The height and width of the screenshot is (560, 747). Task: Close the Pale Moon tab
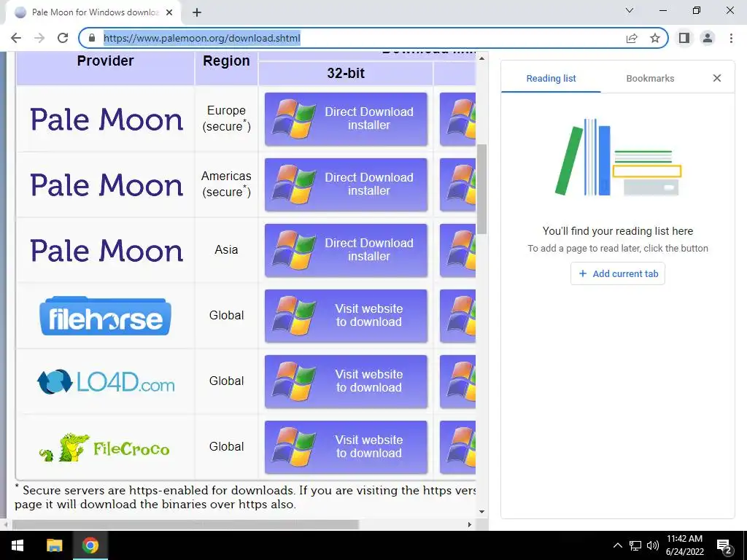(169, 12)
